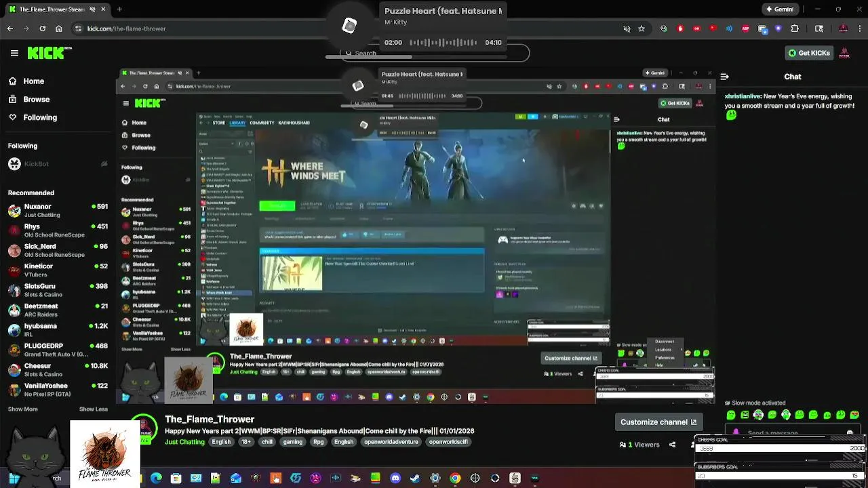This screenshot has width=868, height=488.
Task: Open the VanillaYoshee channel
Action: coord(58,390)
